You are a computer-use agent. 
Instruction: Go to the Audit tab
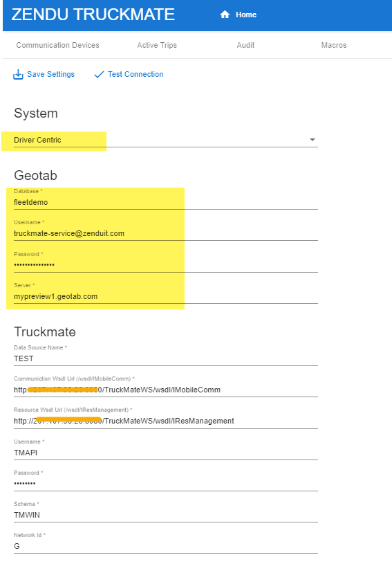tap(245, 45)
